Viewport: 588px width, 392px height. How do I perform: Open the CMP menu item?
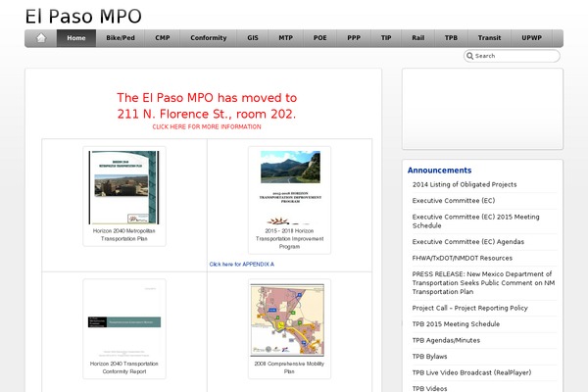coord(163,38)
